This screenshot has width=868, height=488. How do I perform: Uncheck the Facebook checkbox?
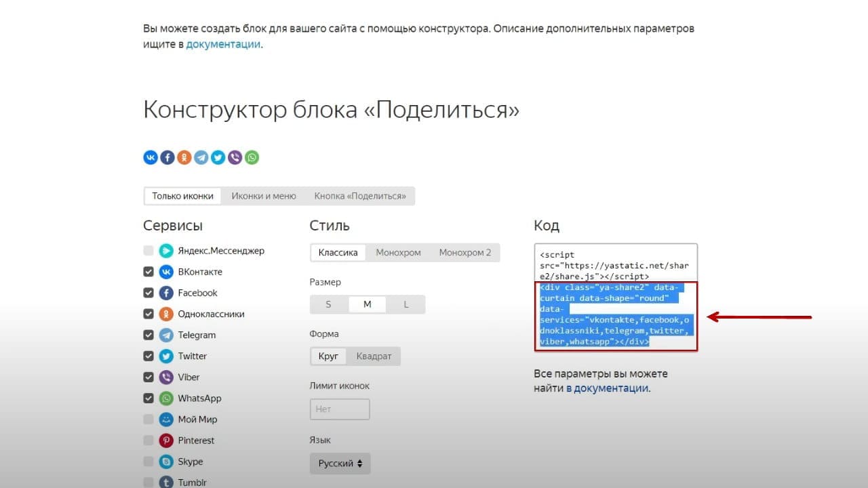(149, 293)
